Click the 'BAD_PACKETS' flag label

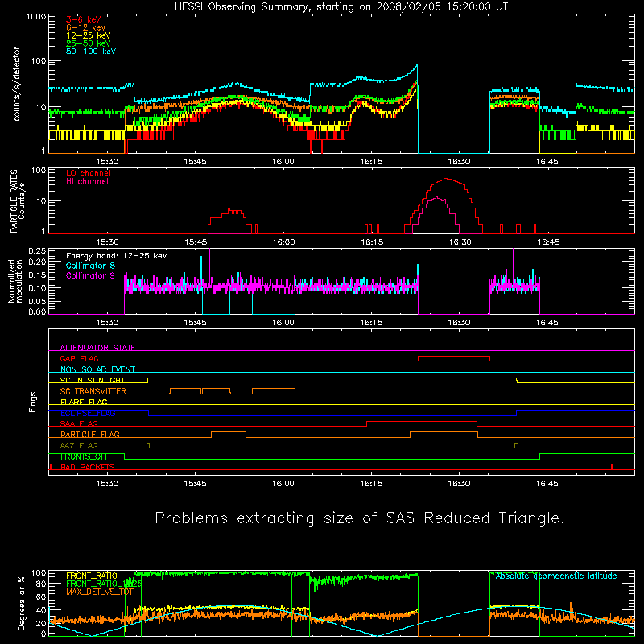click(x=88, y=467)
